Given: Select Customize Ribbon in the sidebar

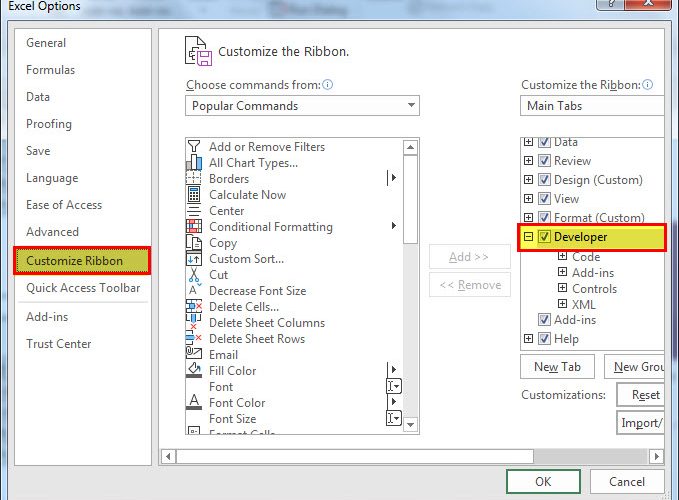Looking at the screenshot, I should [x=82, y=261].
